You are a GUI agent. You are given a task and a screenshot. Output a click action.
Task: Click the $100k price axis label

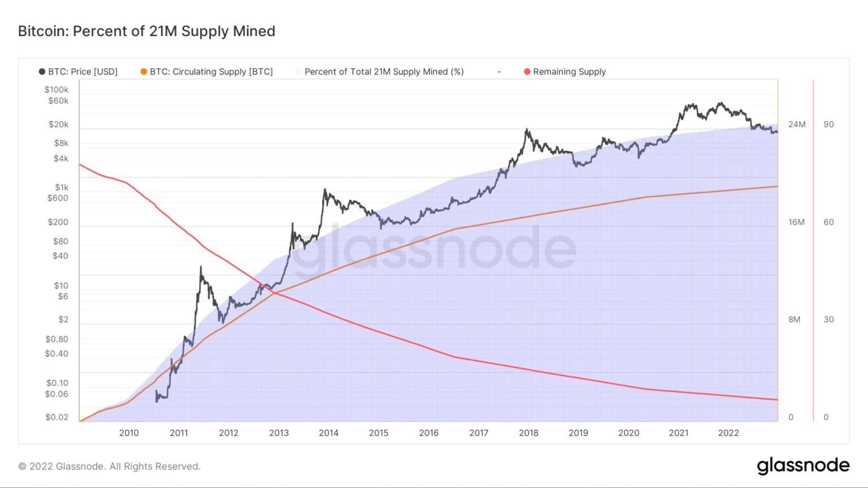(x=57, y=89)
